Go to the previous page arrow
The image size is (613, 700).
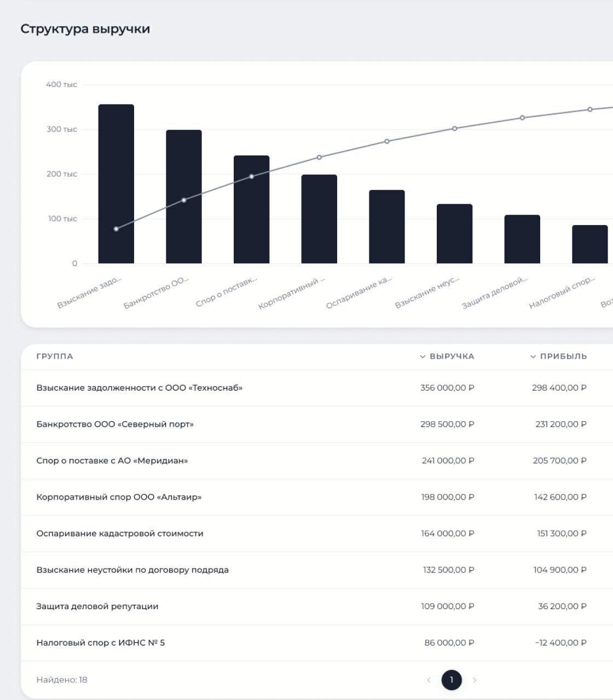[x=429, y=680]
